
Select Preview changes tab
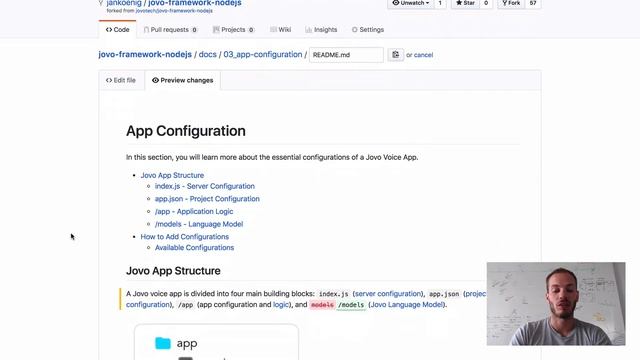click(182, 80)
